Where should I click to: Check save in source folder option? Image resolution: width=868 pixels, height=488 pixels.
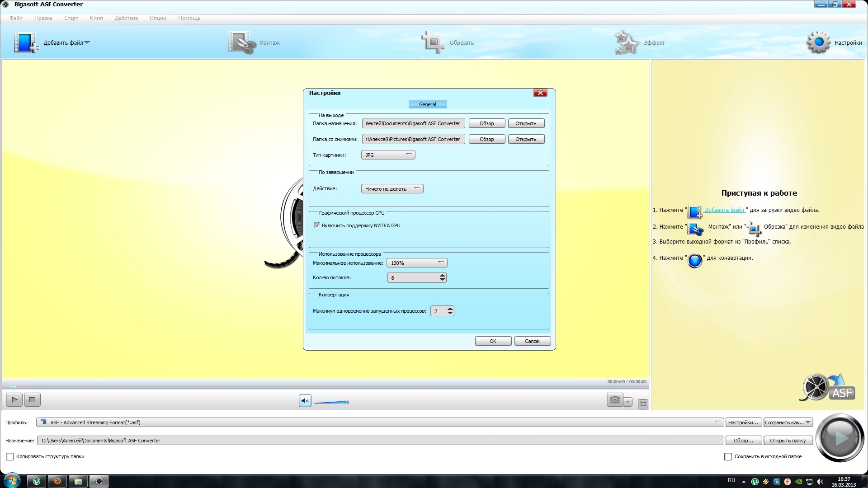728,456
